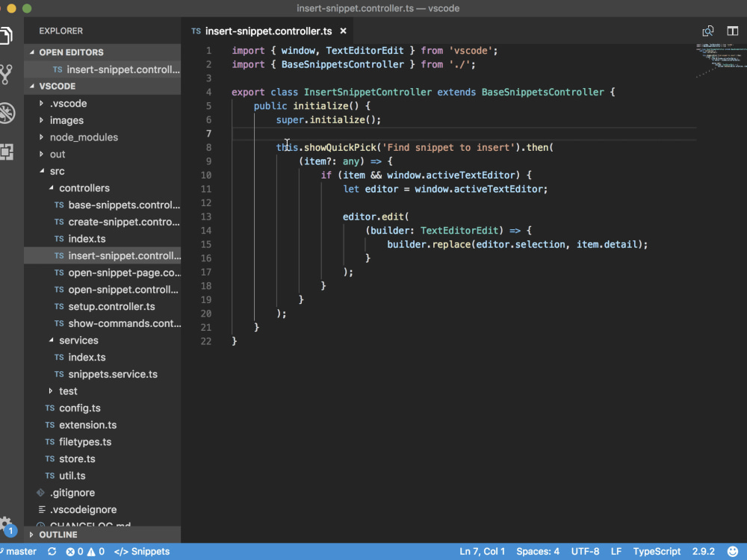Viewport: 747px width, 560px height.
Task: Click the Snippets status bar item
Action: pos(142,552)
